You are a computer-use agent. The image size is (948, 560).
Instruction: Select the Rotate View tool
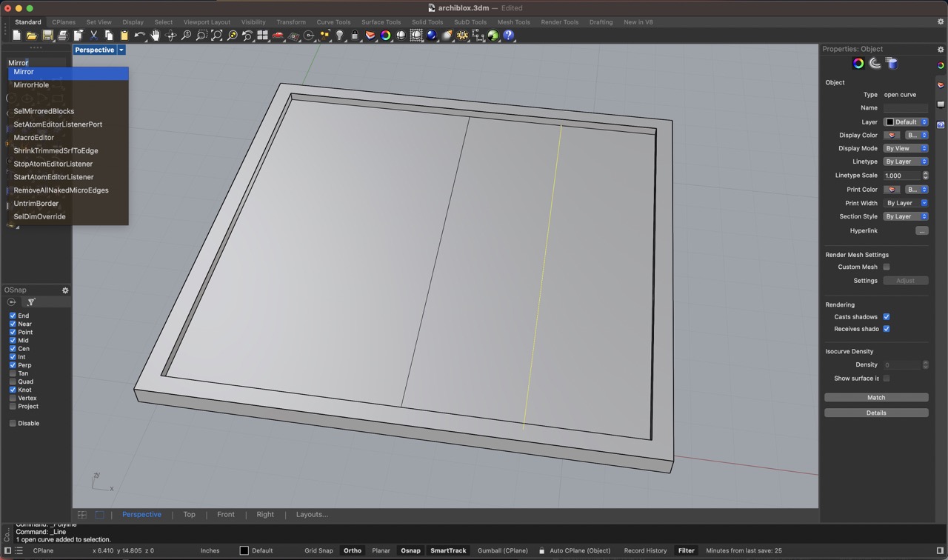[170, 36]
